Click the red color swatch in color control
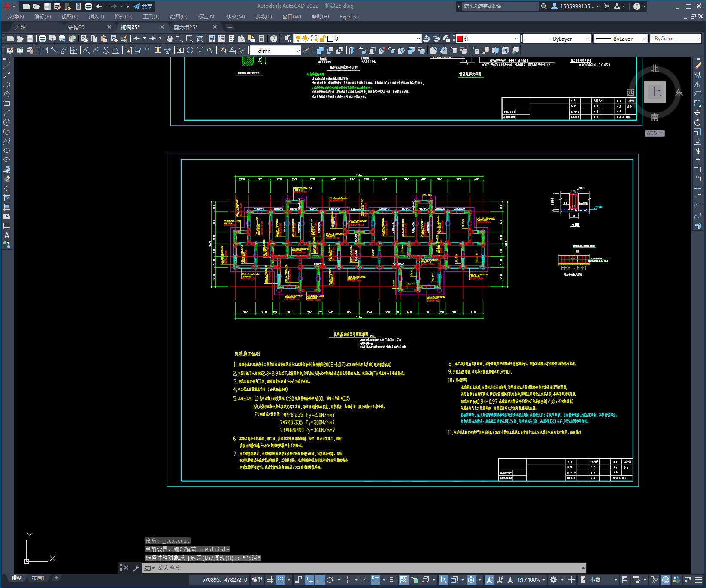This screenshot has width=706, height=588. (460, 39)
